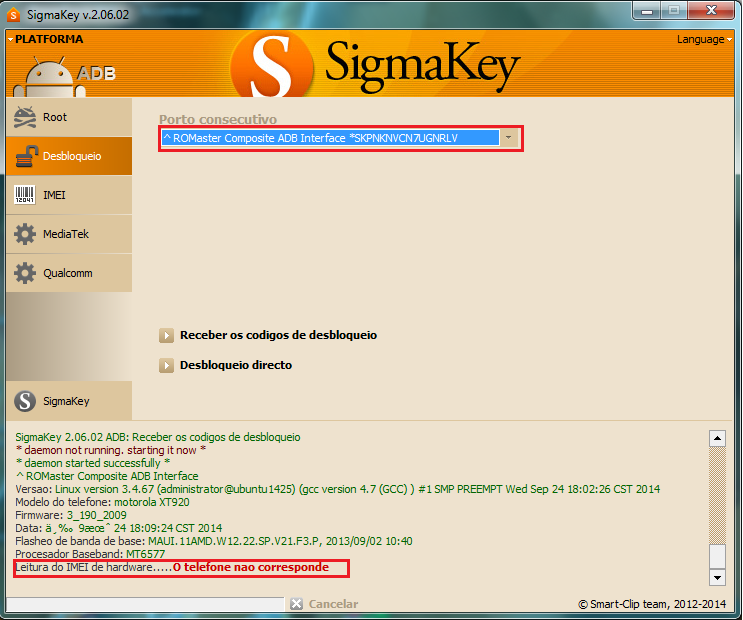
Task: Click 'Smart-Clip team, 2012-2014' copyright text
Action: 652,604
